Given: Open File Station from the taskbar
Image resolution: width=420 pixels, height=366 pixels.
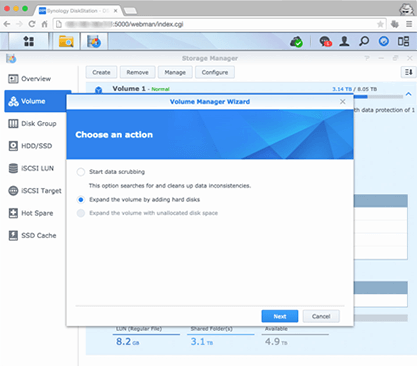Looking at the screenshot, I should pyautogui.click(x=66, y=41).
